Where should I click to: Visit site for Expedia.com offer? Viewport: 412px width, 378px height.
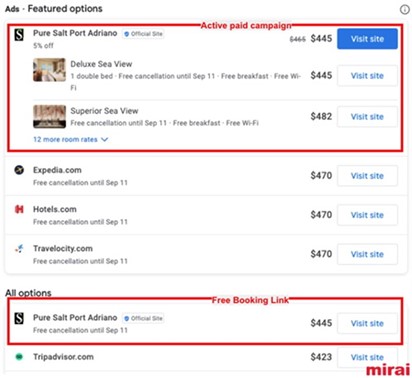pyautogui.click(x=367, y=176)
